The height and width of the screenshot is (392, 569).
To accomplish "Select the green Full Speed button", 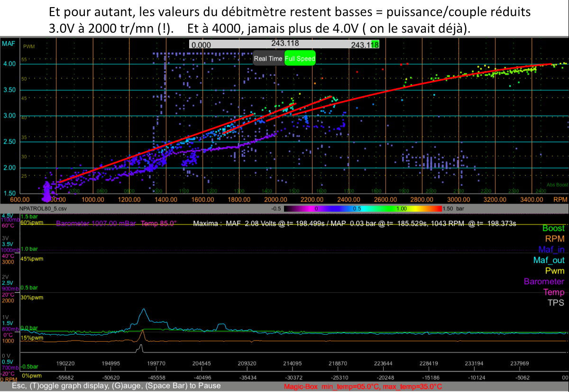I will pyautogui.click(x=300, y=59).
